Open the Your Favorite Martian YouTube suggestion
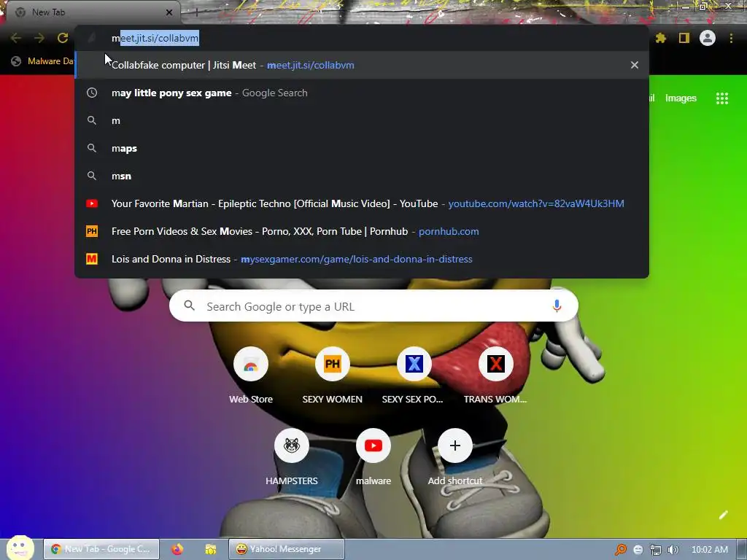 tap(362, 203)
